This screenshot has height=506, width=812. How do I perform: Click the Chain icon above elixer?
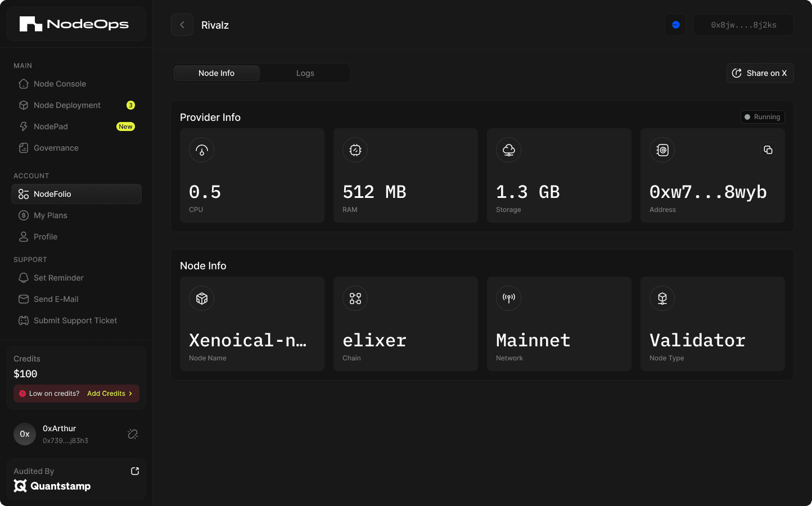pyautogui.click(x=355, y=299)
